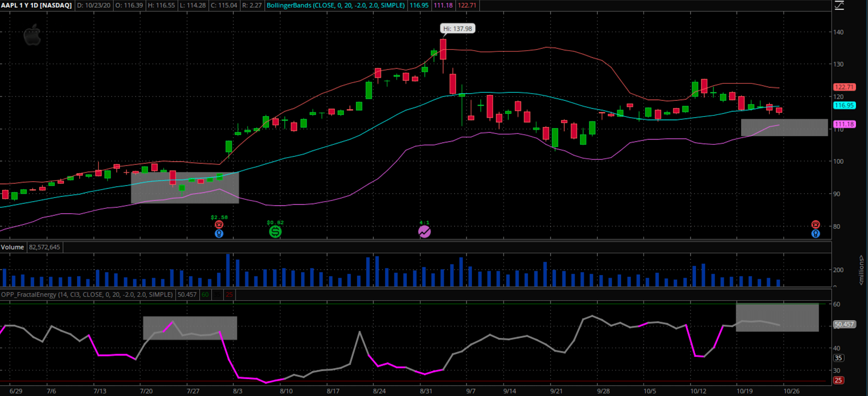Image resolution: width=868 pixels, height=396 pixels.
Task: Click the 8/3 date on the time axis
Action: coord(238,391)
